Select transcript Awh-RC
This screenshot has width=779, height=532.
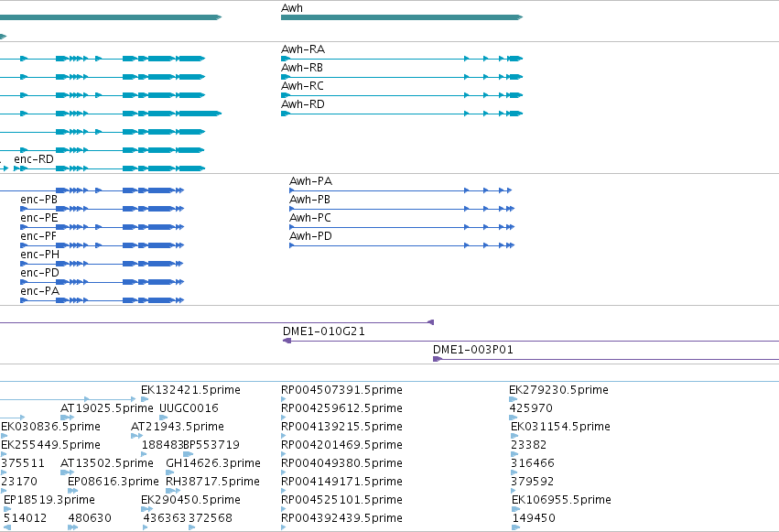pyautogui.click(x=402, y=95)
